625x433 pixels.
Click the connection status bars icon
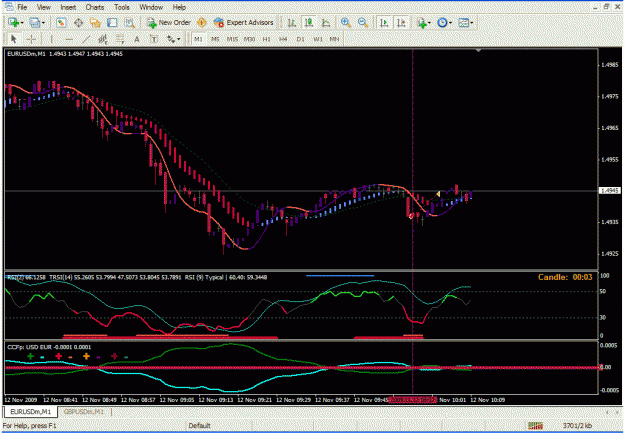535,426
